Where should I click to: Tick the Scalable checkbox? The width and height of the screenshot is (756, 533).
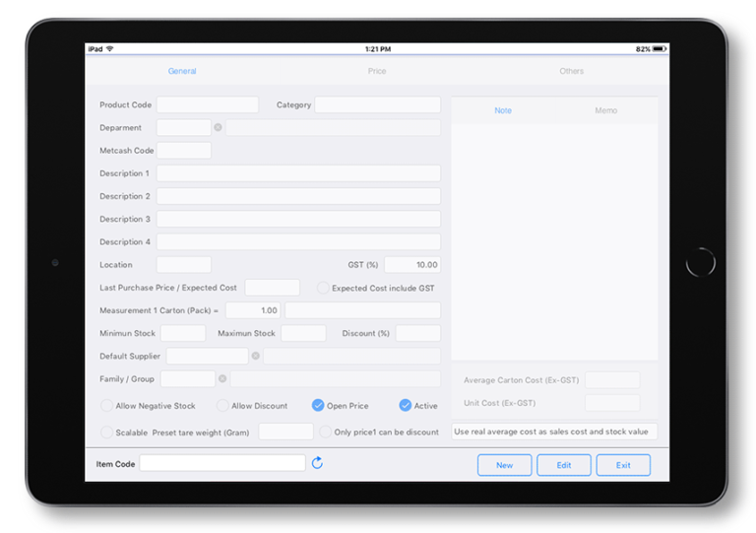[107, 432]
